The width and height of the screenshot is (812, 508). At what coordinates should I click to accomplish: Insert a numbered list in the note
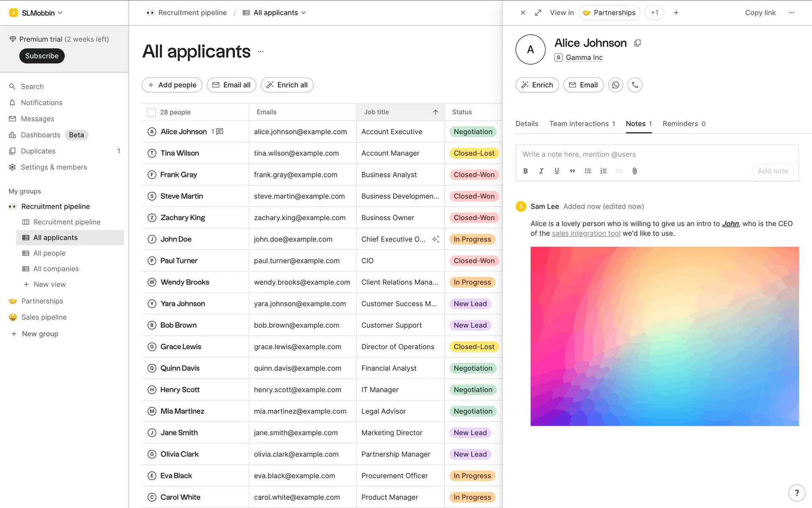[604, 171]
